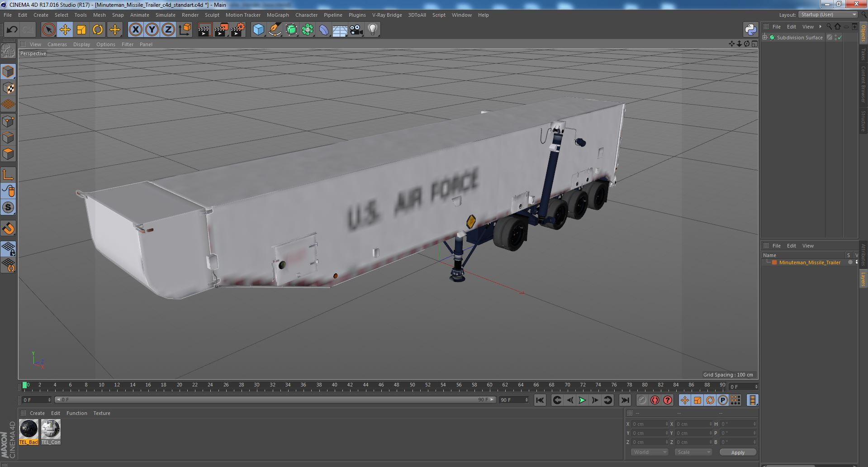Toggle Record Active Objects button
868x467 pixels.
pos(642,400)
